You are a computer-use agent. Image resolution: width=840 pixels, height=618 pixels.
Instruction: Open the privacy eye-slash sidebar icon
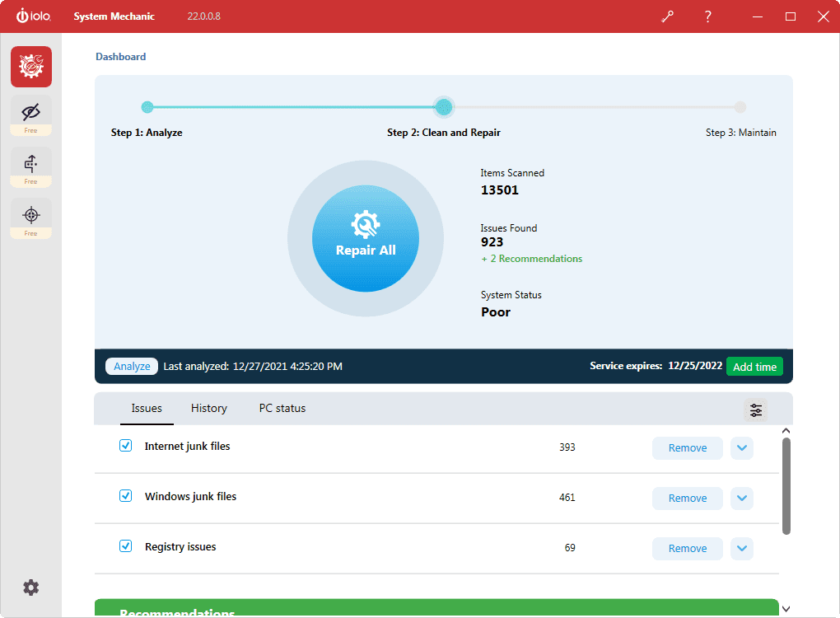point(31,112)
